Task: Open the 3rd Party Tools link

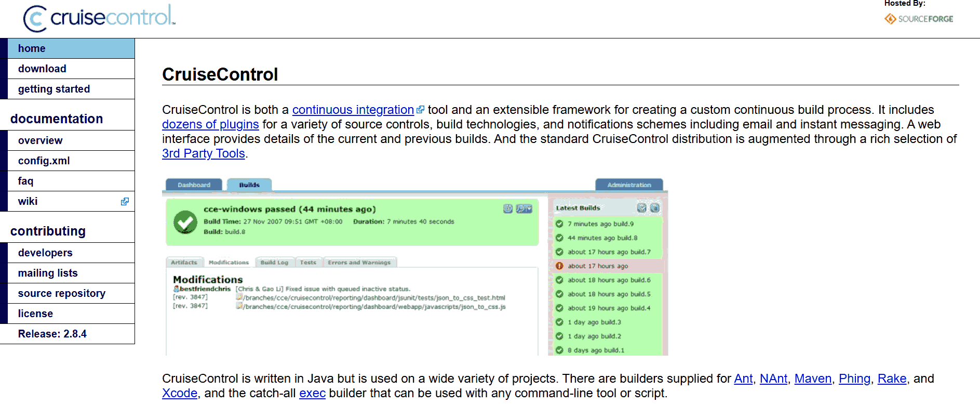Action: (203, 154)
